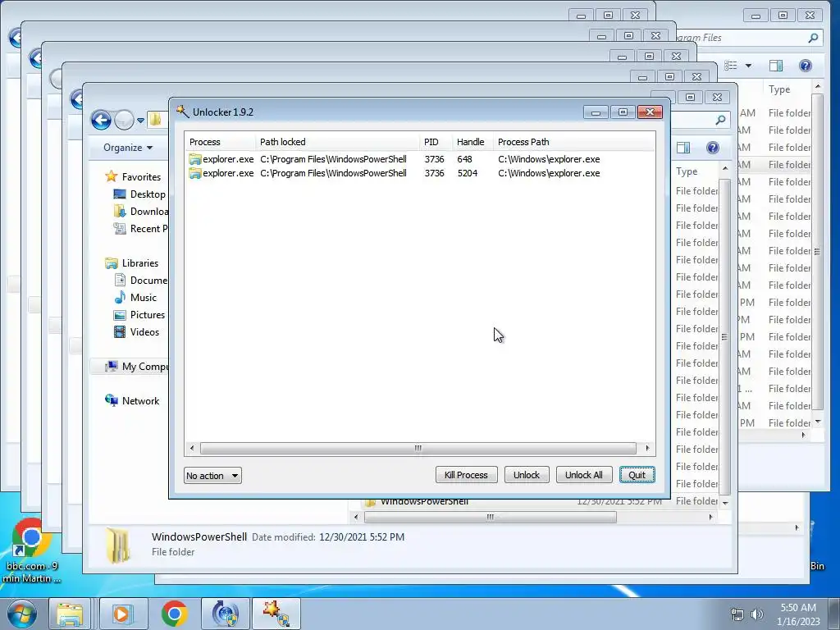
Task: Click the Music library note icon
Action: [x=120, y=297]
